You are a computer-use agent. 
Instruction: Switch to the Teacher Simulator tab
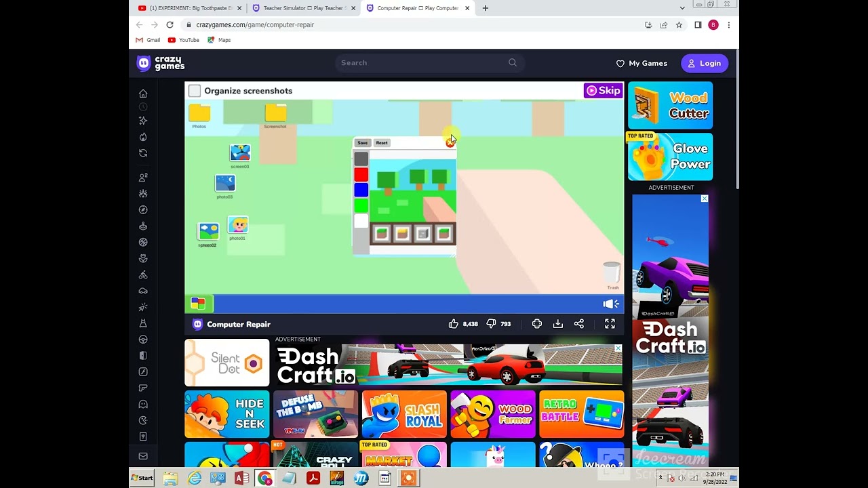point(304,8)
